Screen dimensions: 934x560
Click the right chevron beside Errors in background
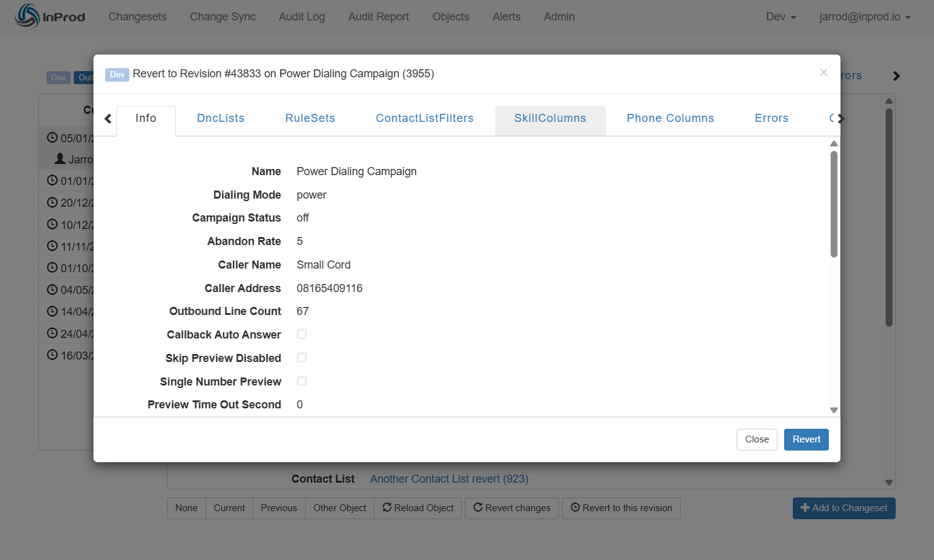point(896,76)
